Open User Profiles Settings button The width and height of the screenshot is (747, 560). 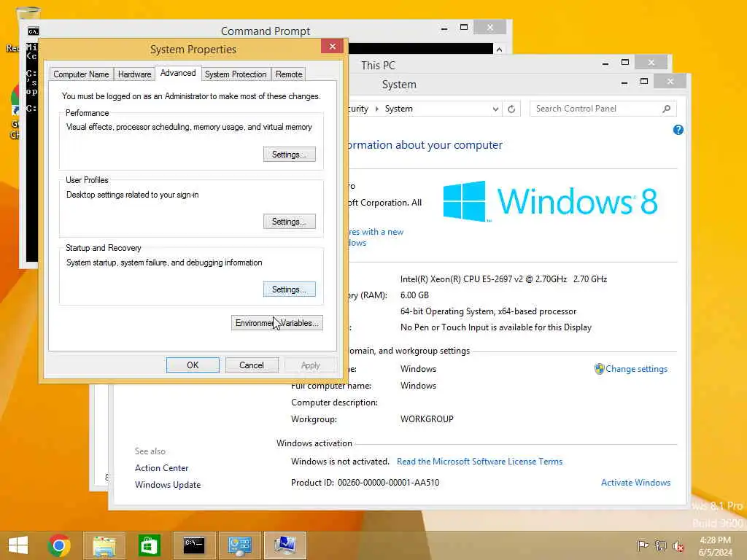289,222
